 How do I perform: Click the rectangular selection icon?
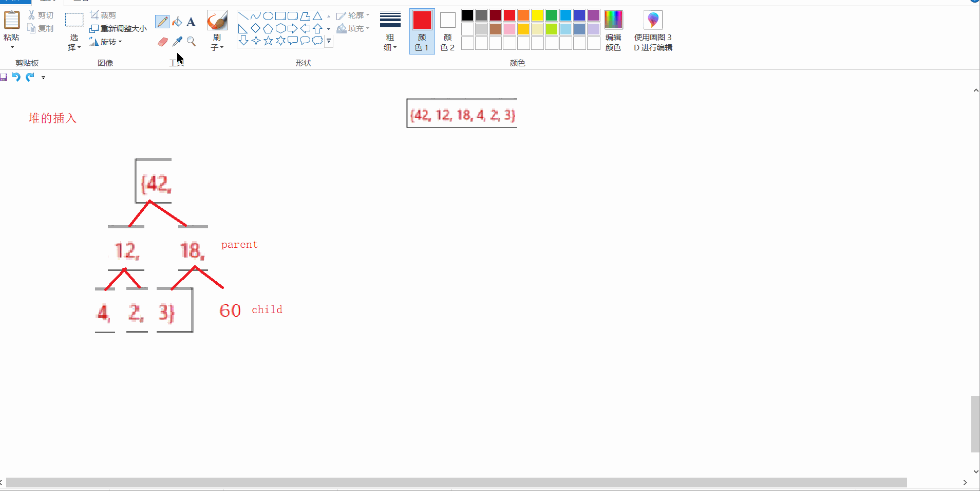tap(74, 20)
